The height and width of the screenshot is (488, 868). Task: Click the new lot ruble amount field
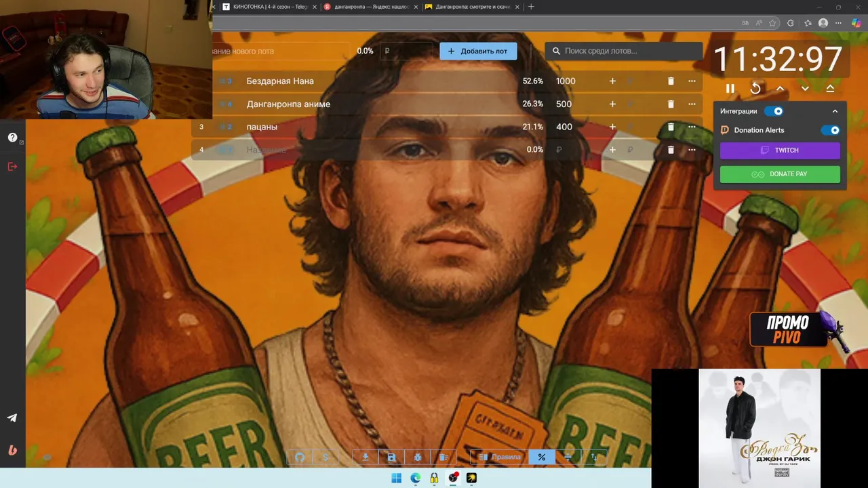(406, 51)
